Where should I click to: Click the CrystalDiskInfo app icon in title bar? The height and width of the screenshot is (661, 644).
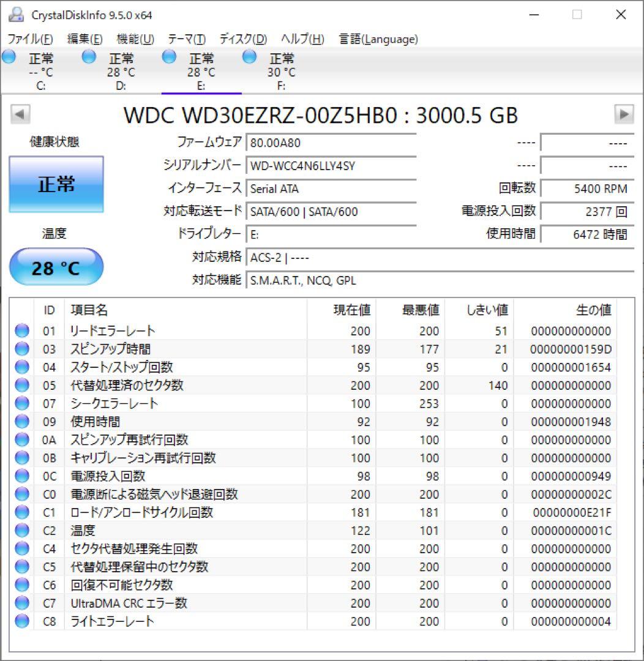tap(16, 15)
